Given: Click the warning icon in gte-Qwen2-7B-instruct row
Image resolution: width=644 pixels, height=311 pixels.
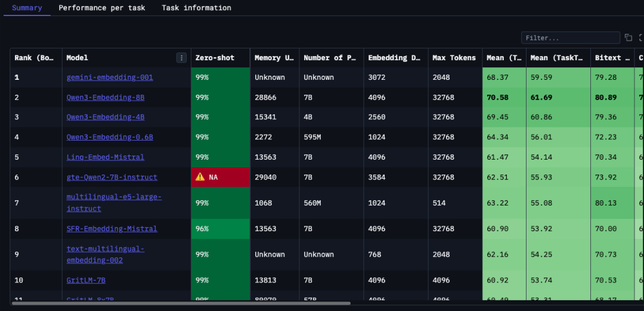Looking at the screenshot, I should click(200, 177).
